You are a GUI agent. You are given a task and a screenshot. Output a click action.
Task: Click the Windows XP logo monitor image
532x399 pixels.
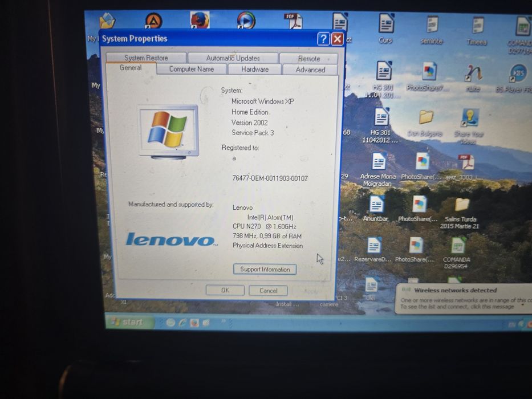(x=168, y=132)
